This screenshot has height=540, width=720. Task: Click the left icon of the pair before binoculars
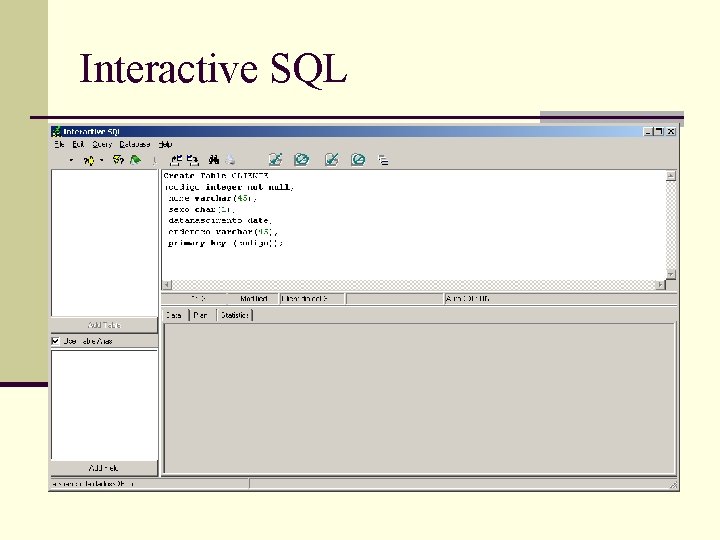point(176,160)
